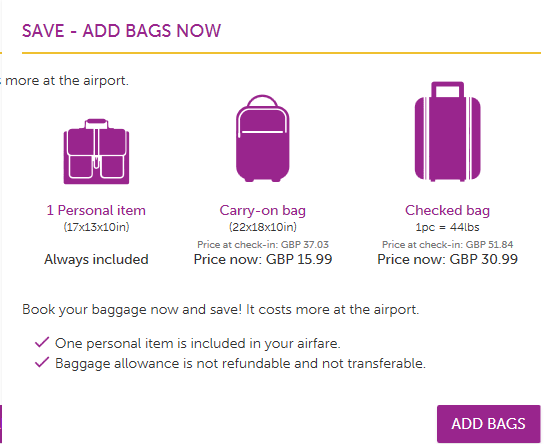Click 'Book your baggage now and save!' sentence
The image size is (554, 444).
132,310
